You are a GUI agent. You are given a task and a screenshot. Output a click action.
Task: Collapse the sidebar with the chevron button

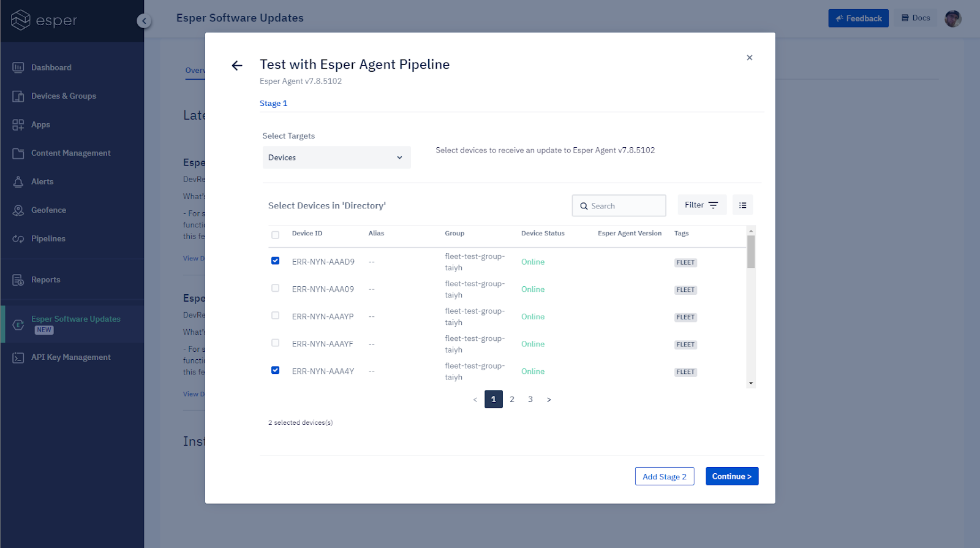[x=144, y=21]
